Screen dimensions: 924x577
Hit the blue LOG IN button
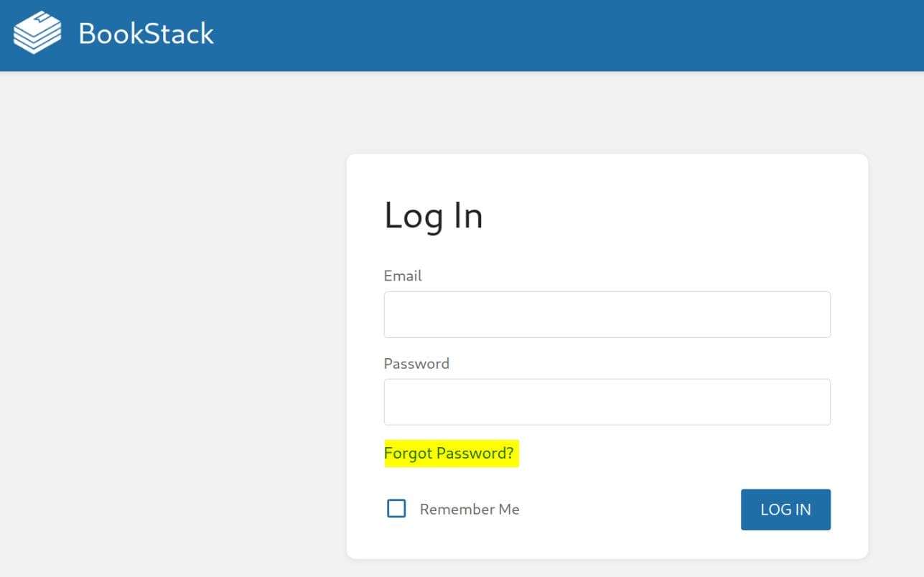tap(785, 510)
